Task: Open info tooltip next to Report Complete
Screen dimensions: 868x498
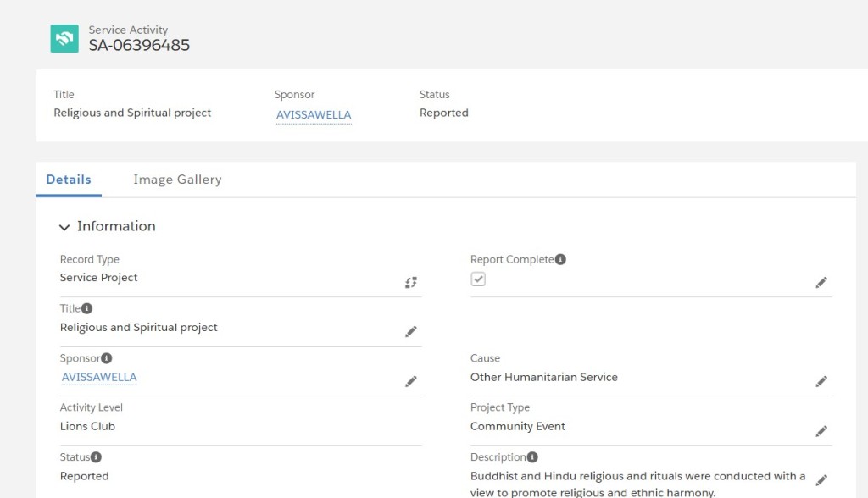Action: [x=560, y=259]
